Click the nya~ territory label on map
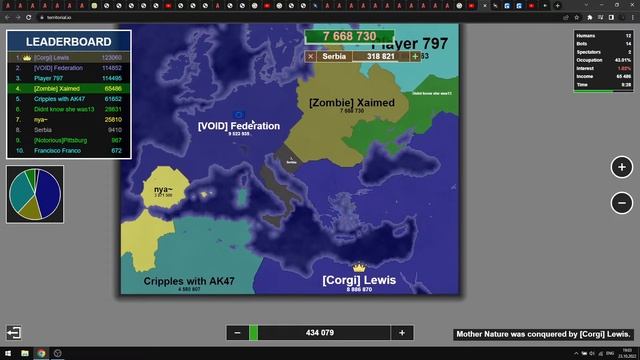The height and width of the screenshot is (360, 640). pos(163,189)
